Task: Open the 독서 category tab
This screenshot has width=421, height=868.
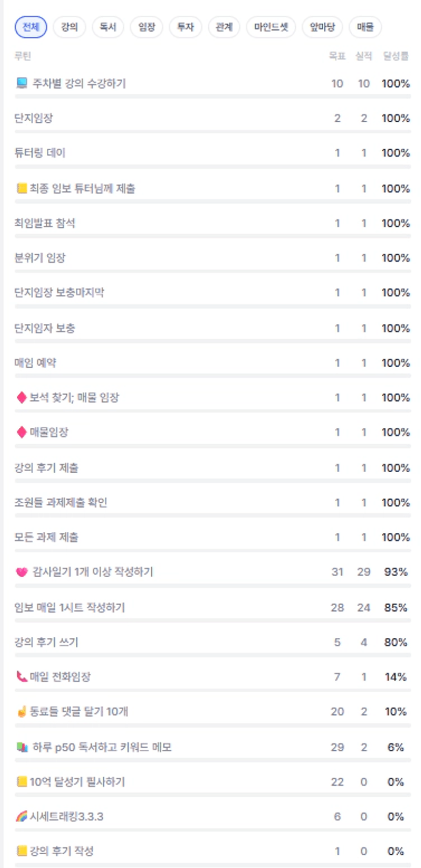Action: tap(108, 27)
